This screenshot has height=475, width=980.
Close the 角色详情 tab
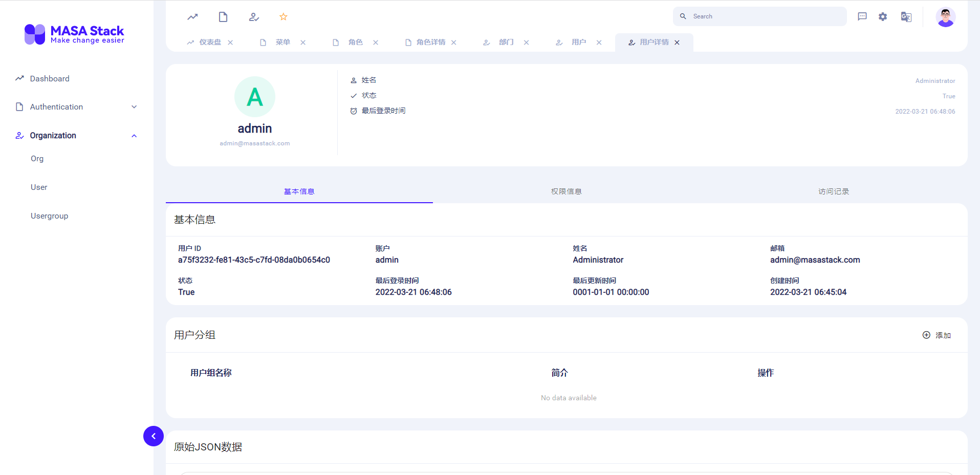(x=454, y=42)
